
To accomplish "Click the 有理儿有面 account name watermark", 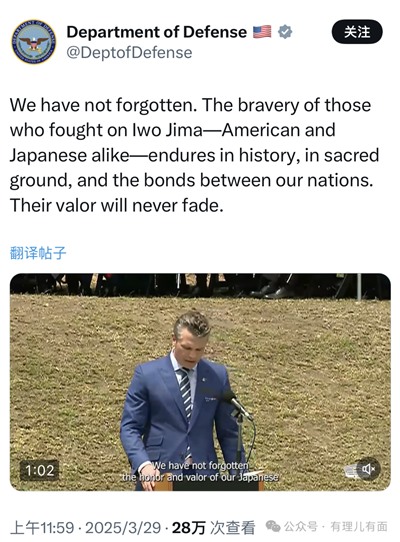I will pos(359,527).
